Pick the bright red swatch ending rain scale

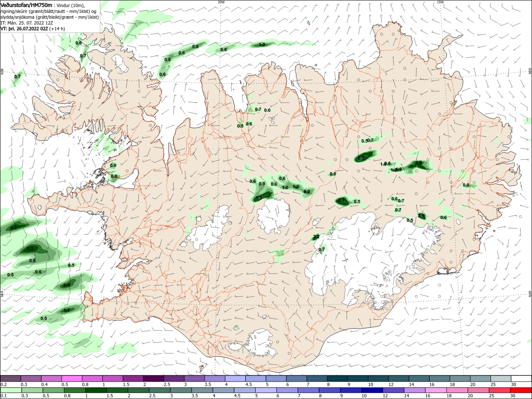522,390
